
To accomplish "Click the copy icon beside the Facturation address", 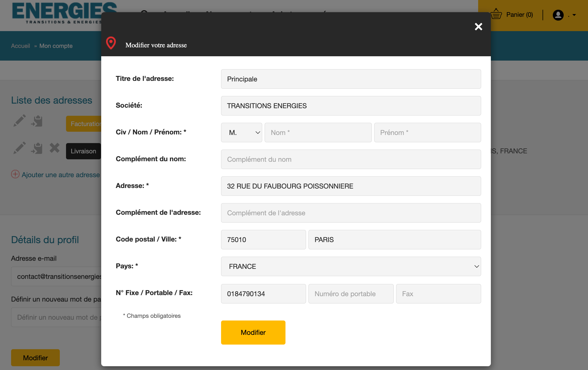I will pyautogui.click(x=37, y=121).
